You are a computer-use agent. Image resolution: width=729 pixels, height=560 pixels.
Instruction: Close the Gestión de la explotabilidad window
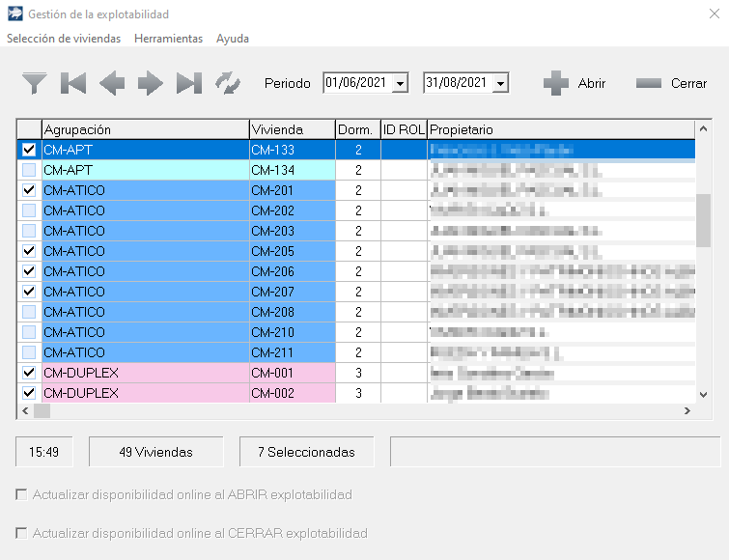[x=715, y=14]
